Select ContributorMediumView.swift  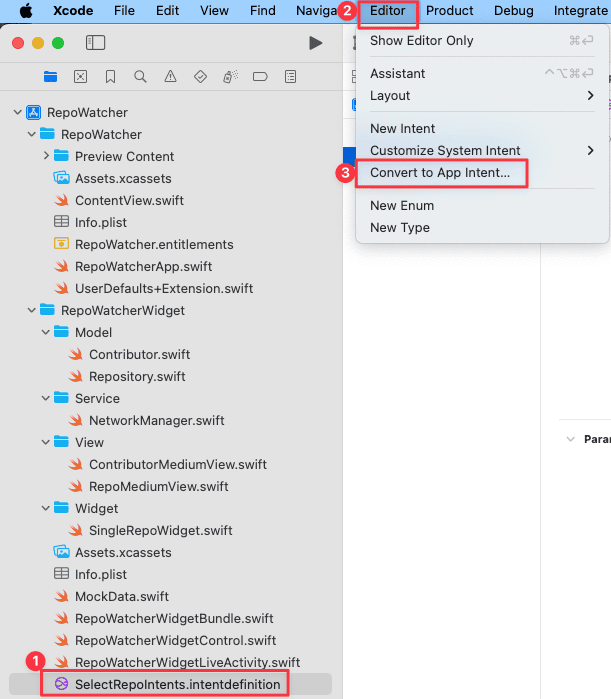pyautogui.click(x=178, y=465)
